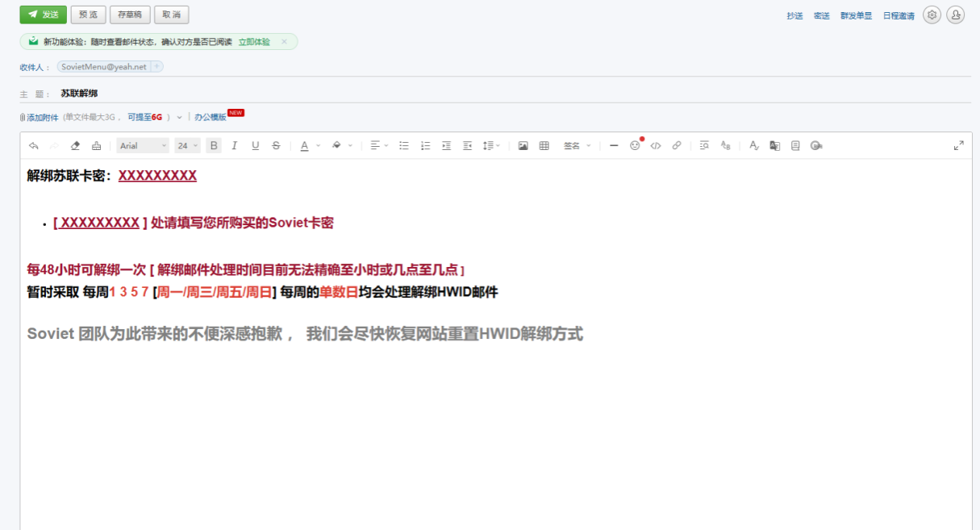Click the 抄送 (Cc) option

click(x=794, y=16)
